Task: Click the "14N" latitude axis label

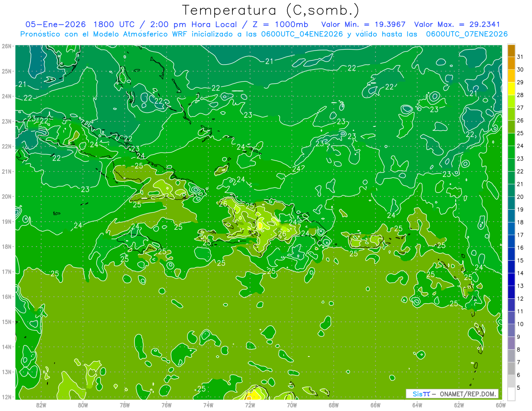Action: click(7, 347)
